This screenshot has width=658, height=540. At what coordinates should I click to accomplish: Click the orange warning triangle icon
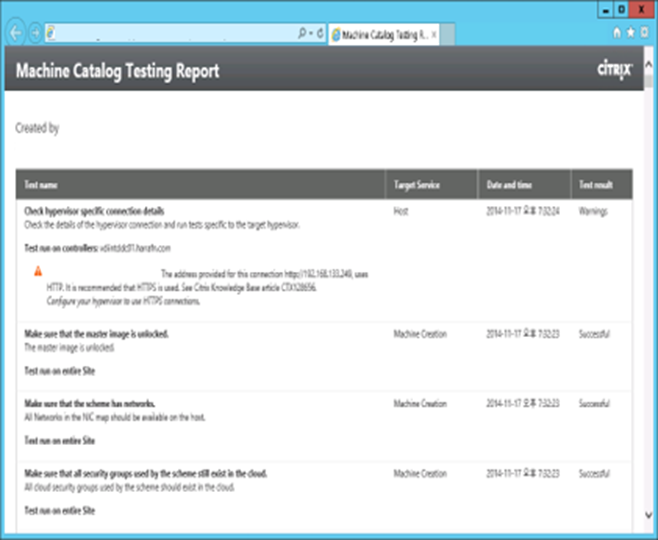[x=38, y=271]
